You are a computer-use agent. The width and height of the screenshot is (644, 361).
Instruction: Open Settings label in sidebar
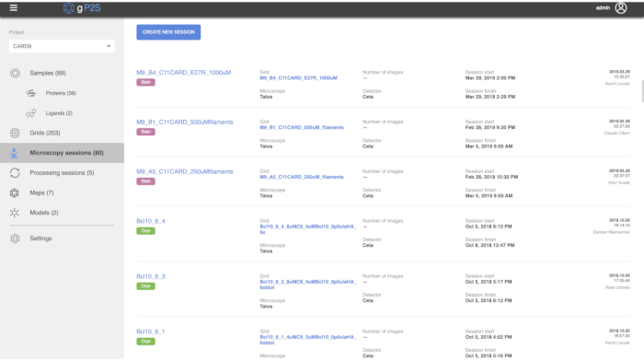point(40,239)
